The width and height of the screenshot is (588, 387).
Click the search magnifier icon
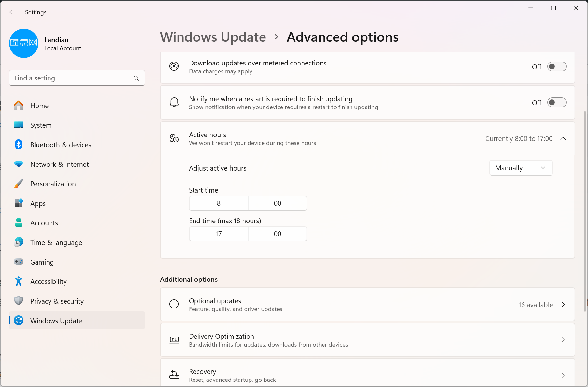[x=136, y=78]
